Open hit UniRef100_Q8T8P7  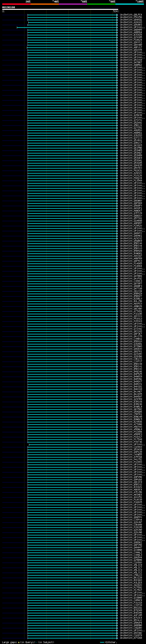click(131, 284)
